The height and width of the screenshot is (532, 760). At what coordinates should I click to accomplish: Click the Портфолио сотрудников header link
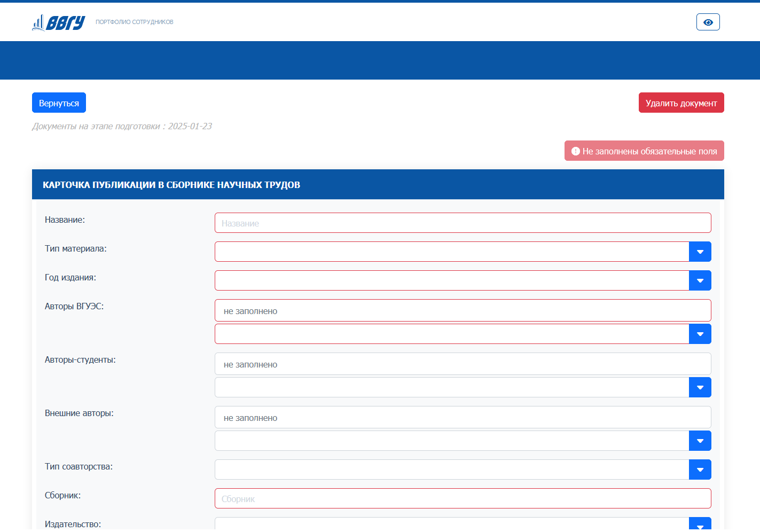point(134,22)
